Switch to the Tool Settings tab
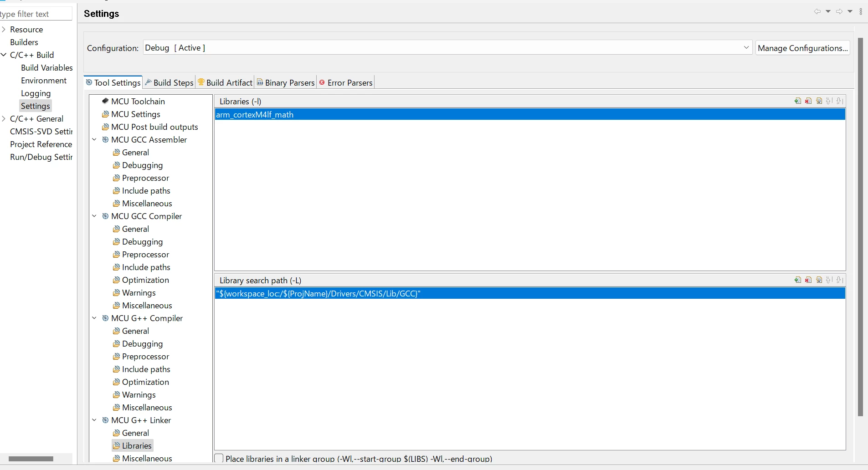This screenshot has height=470, width=868. (113, 82)
